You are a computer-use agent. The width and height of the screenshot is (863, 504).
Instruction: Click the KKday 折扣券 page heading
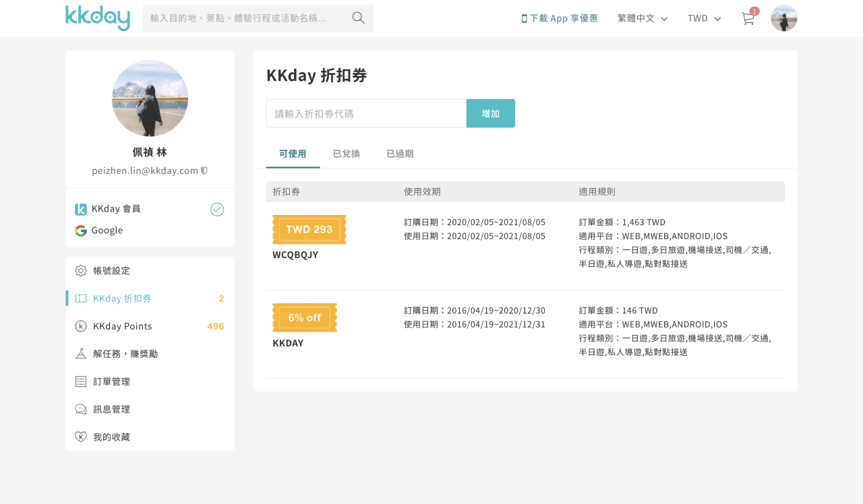(317, 75)
